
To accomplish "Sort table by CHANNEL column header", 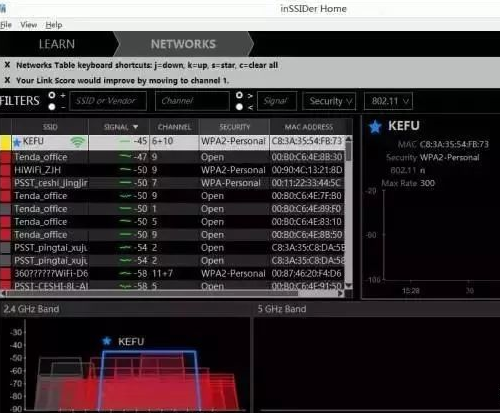I will [x=174, y=127].
